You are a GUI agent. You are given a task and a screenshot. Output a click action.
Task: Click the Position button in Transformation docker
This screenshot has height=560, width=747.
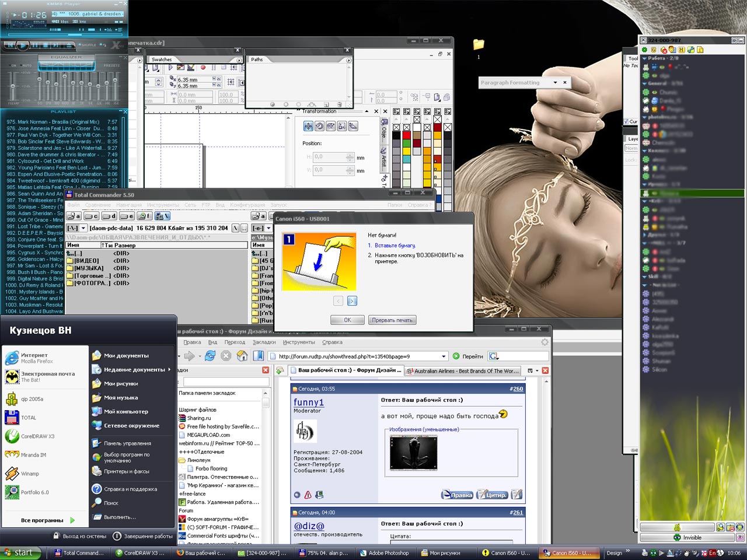(x=308, y=126)
